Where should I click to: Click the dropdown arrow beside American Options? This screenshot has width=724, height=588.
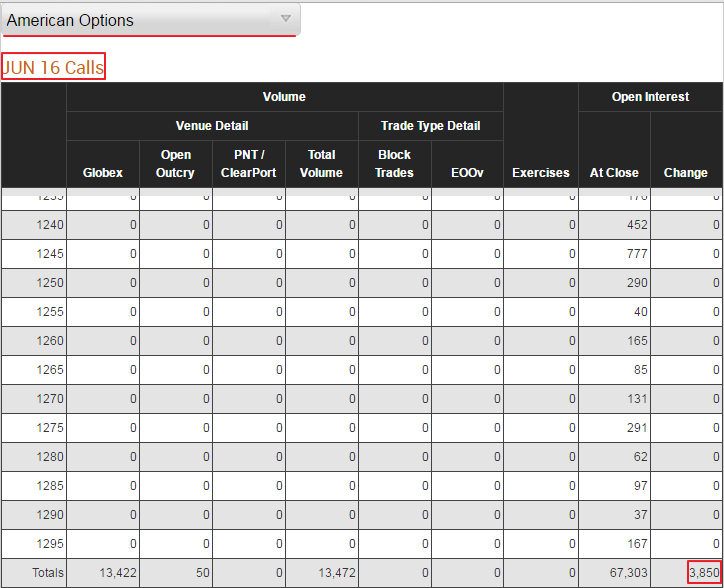coord(286,18)
